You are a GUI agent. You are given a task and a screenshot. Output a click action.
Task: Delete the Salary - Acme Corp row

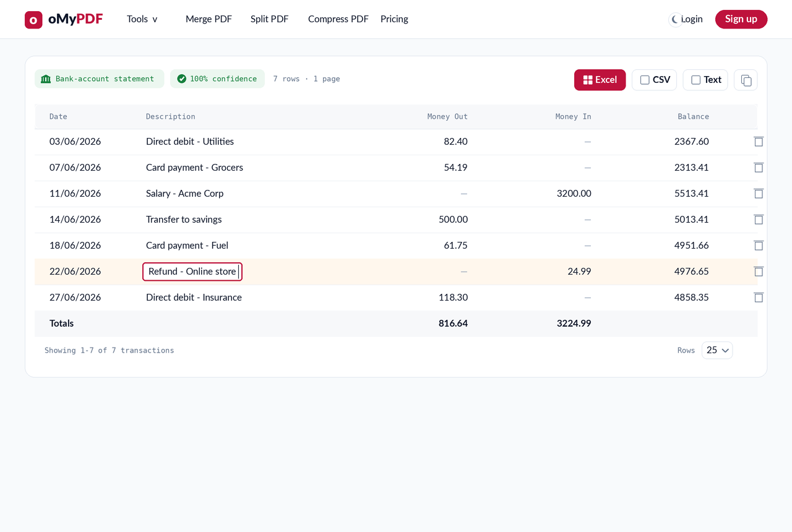tap(759, 194)
